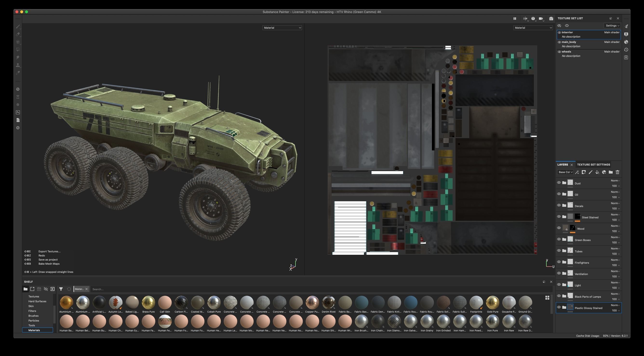Hide the Oil layer
Viewport: 644px width, 356px height.
pyautogui.click(x=559, y=194)
